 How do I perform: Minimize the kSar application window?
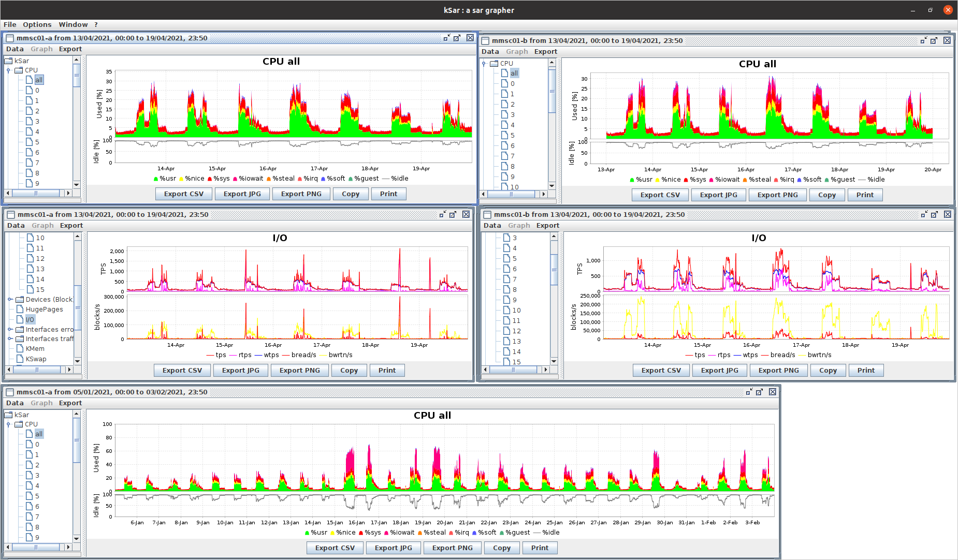click(x=913, y=10)
